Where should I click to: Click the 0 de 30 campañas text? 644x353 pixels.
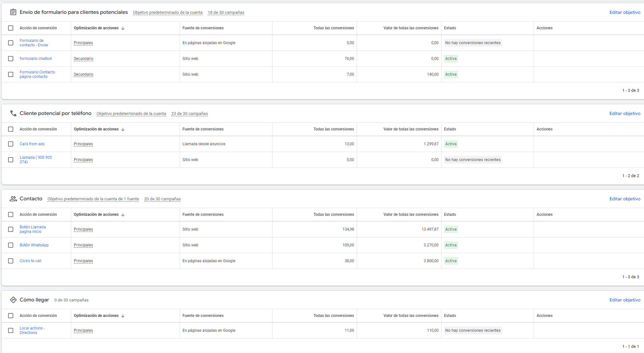coord(71,300)
